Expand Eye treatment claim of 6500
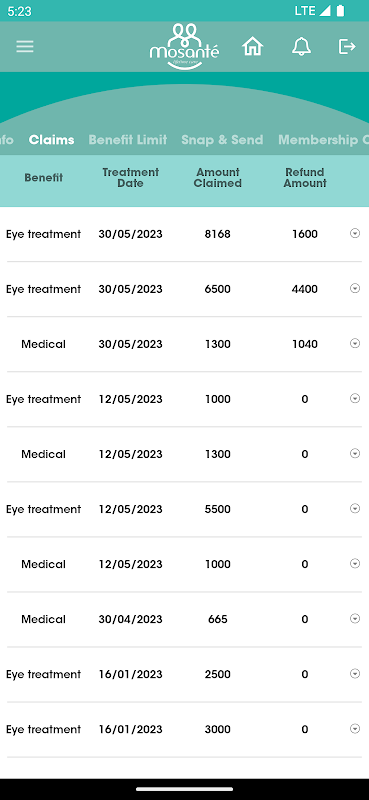 point(355,288)
